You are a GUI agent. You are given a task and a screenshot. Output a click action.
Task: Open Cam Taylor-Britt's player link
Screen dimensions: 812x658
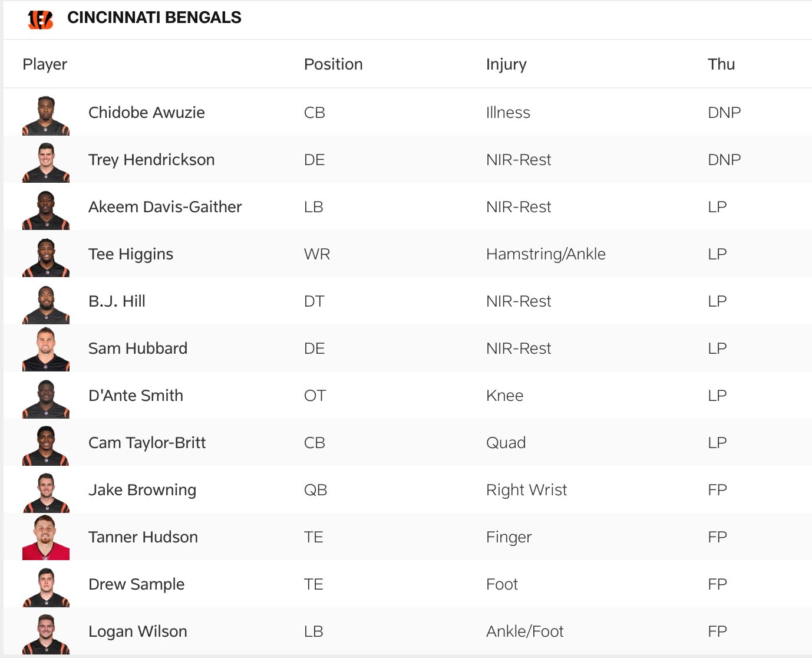click(147, 443)
